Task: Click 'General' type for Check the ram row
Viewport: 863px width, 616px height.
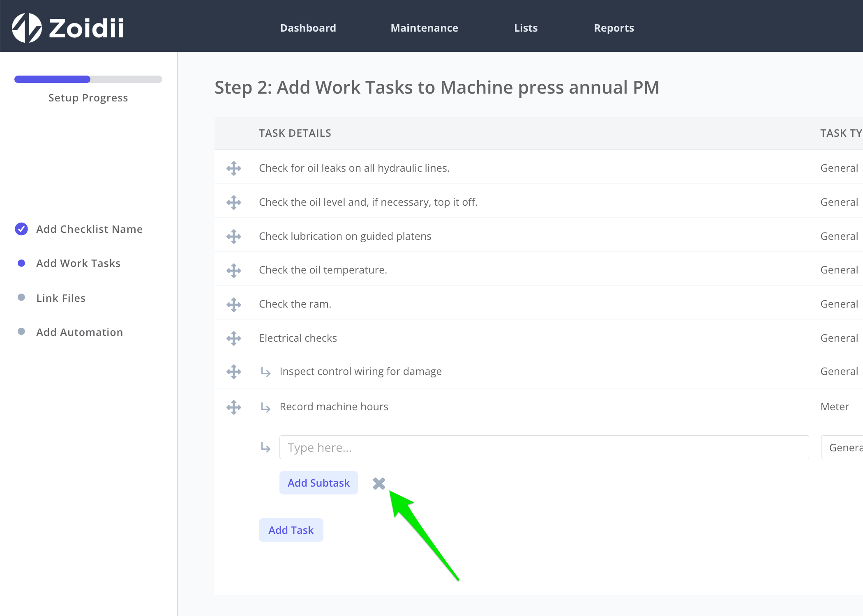Action: tap(839, 304)
